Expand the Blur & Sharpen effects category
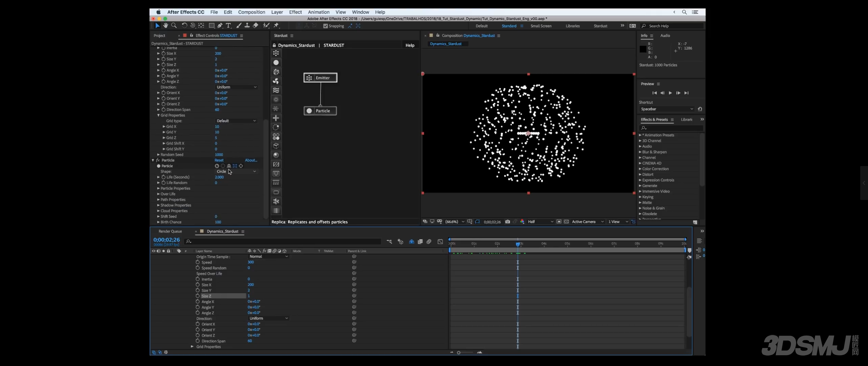868x366 pixels. pos(640,152)
